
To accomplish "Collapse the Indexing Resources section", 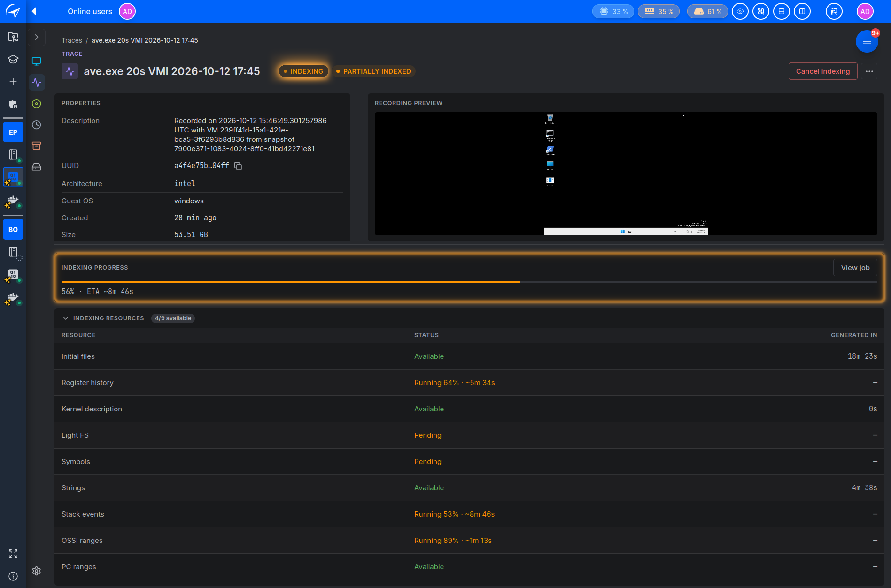I will coord(66,318).
